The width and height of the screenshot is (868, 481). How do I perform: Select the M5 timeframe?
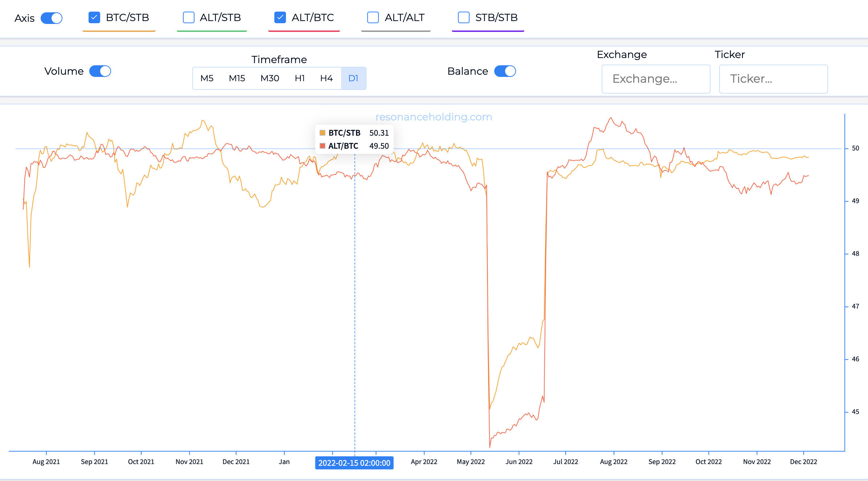tap(207, 78)
